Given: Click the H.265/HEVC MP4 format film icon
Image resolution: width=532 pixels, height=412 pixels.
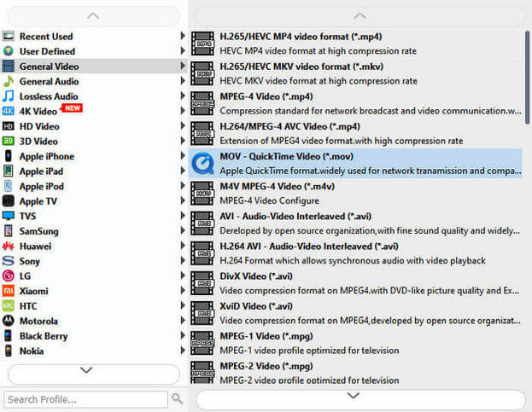Looking at the screenshot, I should 202,44.
